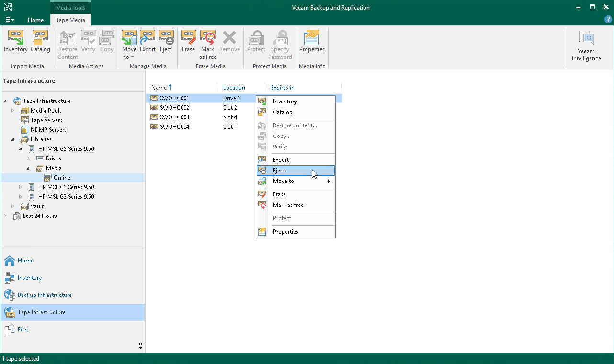Switch to the Home ribbon tab

(36, 20)
